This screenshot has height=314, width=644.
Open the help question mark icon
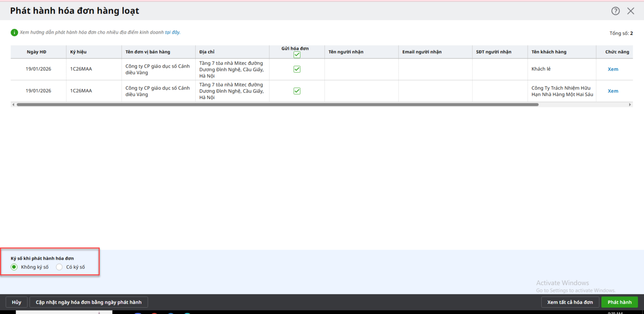[x=615, y=11]
